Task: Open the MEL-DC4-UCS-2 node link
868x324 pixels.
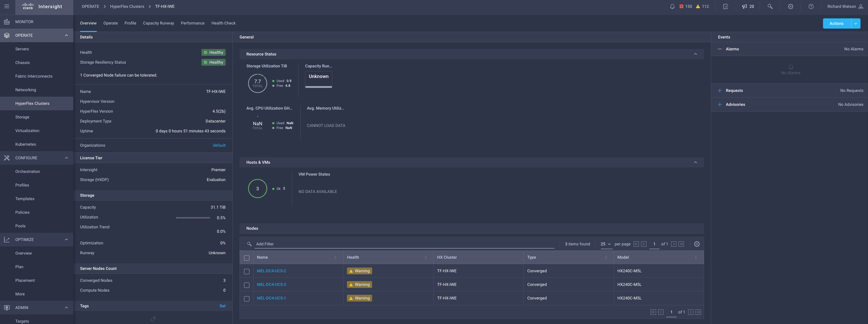Action: pos(271,271)
